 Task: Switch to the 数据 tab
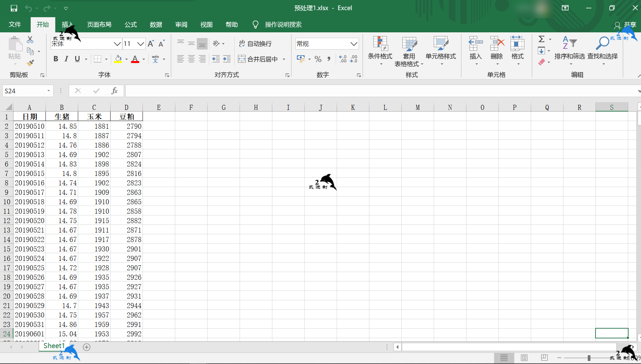click(x=156, y=25)
